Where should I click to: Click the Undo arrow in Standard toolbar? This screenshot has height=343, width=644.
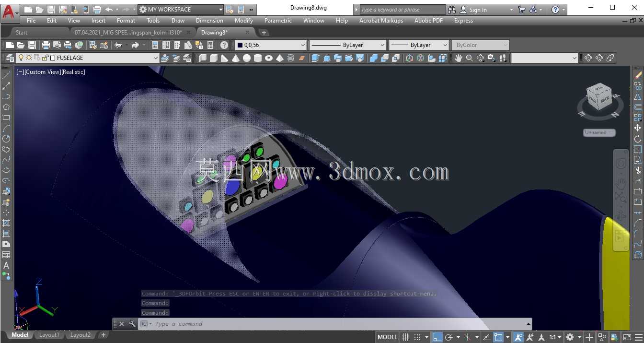tap(118, 45)
